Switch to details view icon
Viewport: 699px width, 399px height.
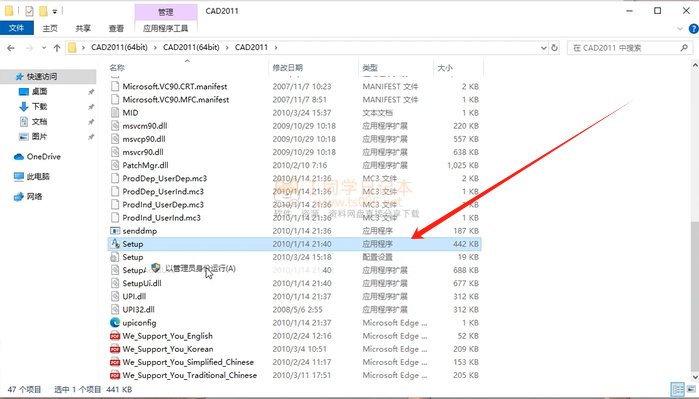(x=678, y=390)
